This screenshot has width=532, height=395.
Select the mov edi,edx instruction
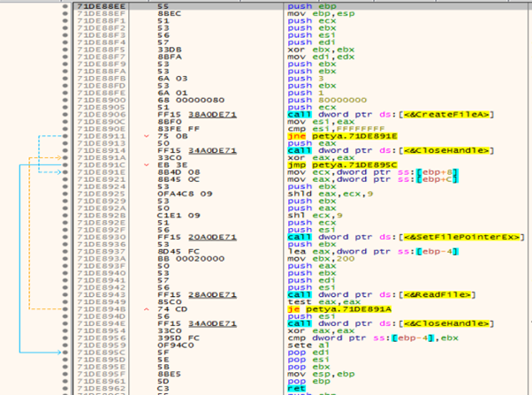click(x=321, y=57)
